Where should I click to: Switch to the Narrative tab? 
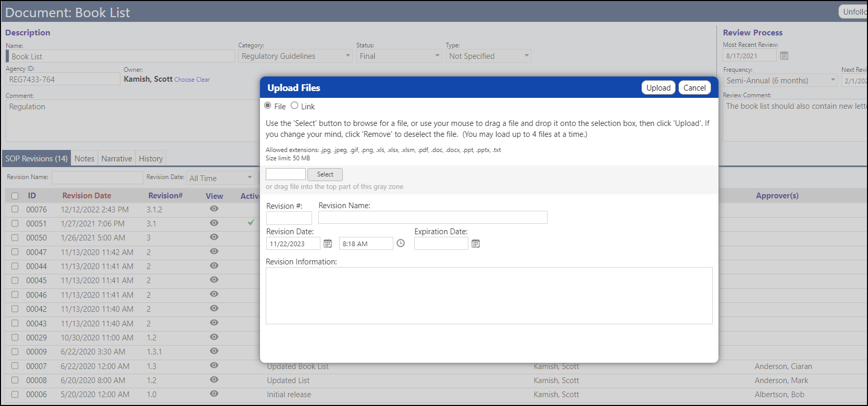(x=117, y=158)
